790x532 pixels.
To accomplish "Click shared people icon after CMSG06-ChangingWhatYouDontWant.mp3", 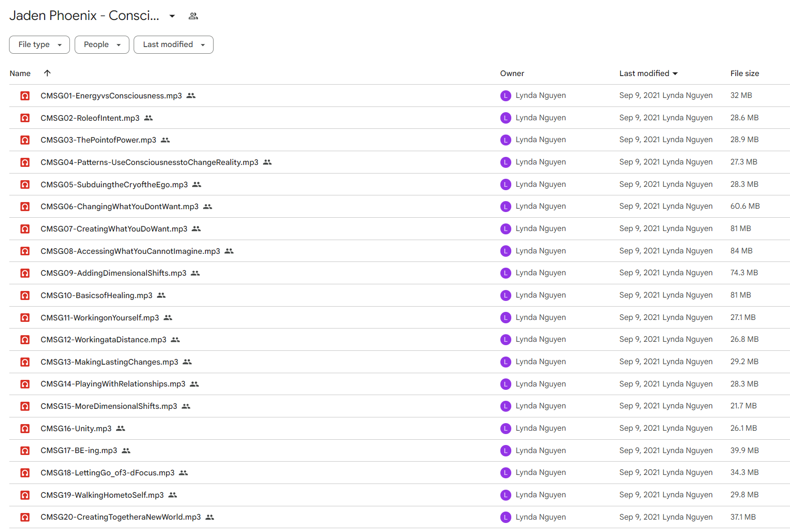I will [208, 206].
